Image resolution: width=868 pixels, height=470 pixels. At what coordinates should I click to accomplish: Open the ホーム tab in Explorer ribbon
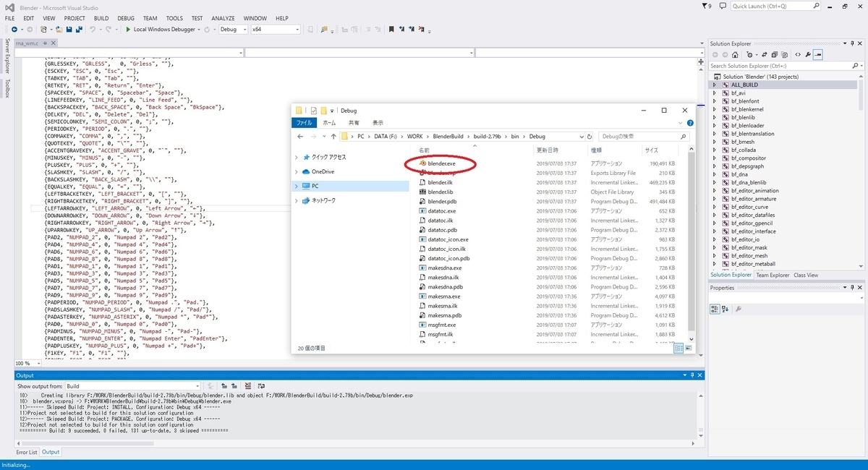tap(331, 123)
